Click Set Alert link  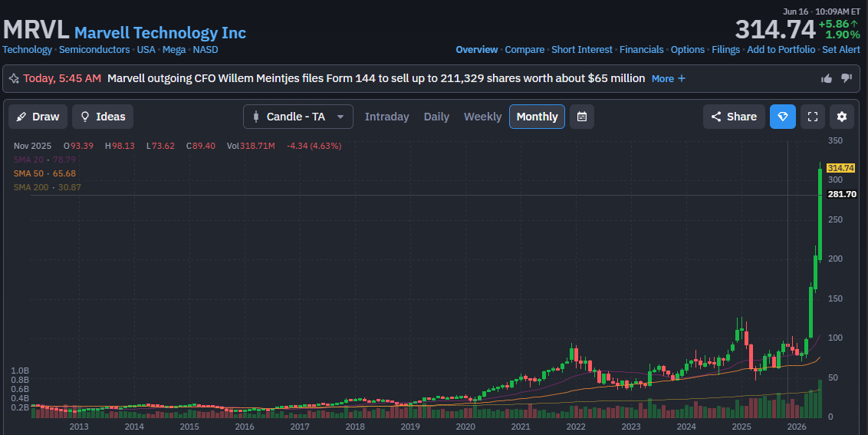tap(841, 49)
